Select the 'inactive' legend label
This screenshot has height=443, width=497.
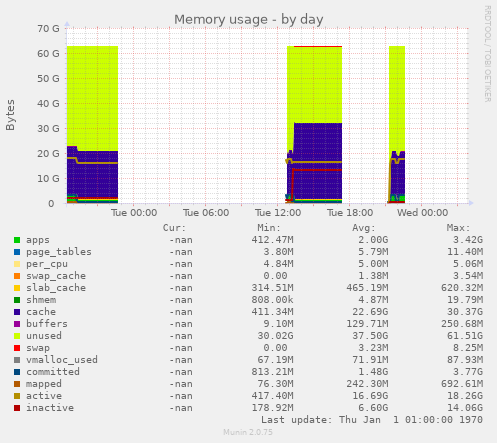tap(50, 408)
